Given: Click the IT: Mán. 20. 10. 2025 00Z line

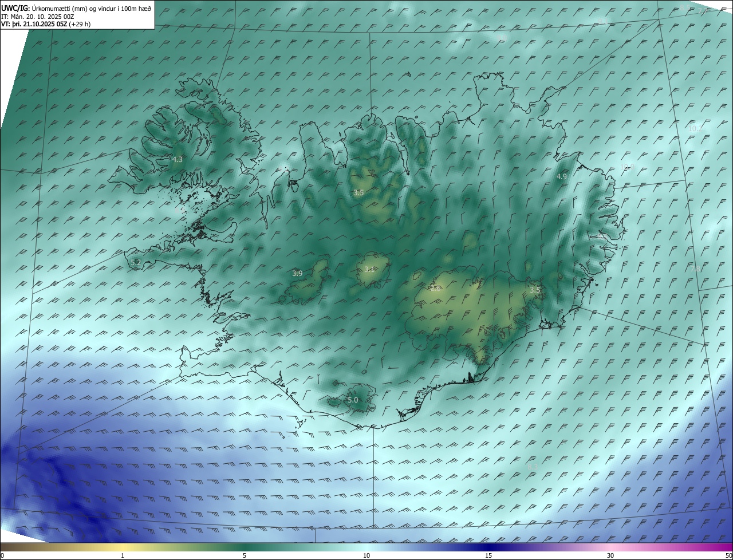Looking at the screenshot, I should click(x=38, y=17).
